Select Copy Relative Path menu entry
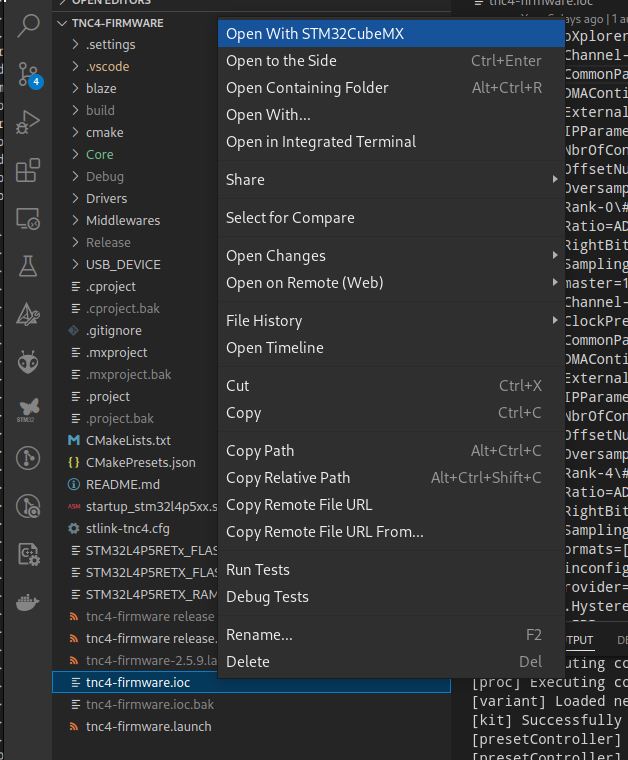Viewport: 628px width, 760px height. click(288, 478)
